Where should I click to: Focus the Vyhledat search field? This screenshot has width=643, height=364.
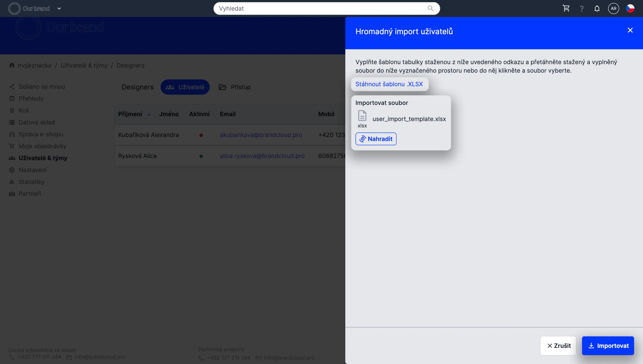pyautogui.click(x=320, y=8)
